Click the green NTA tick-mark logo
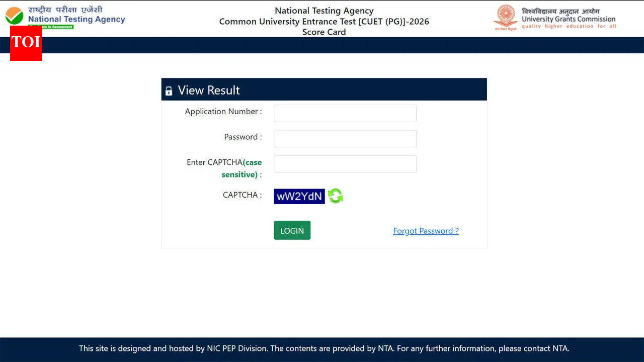Viewport: 644px width, 362px height. click(14, 16)
